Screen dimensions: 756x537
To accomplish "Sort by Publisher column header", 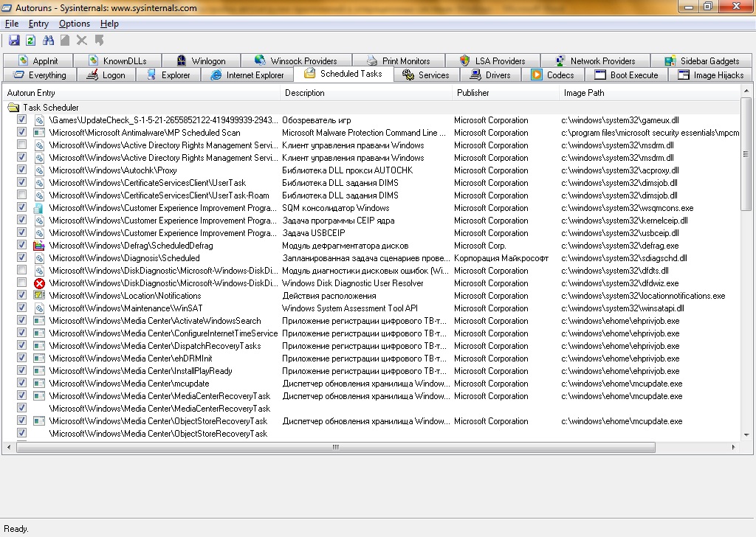I will tap(505, 93).
